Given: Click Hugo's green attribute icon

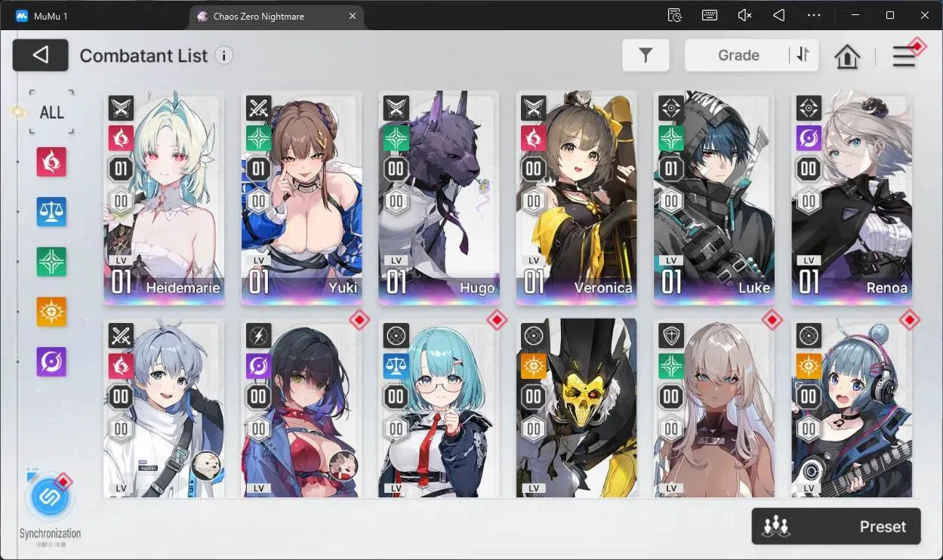Looking at the screenshot, I should (x=396, y=138).
